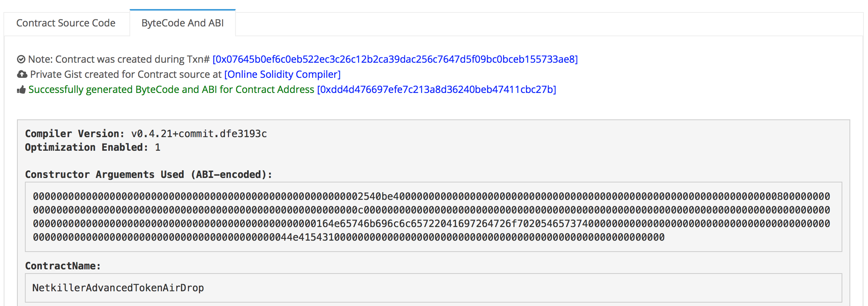Click the bold Compiler Version: label

[74, 134]
